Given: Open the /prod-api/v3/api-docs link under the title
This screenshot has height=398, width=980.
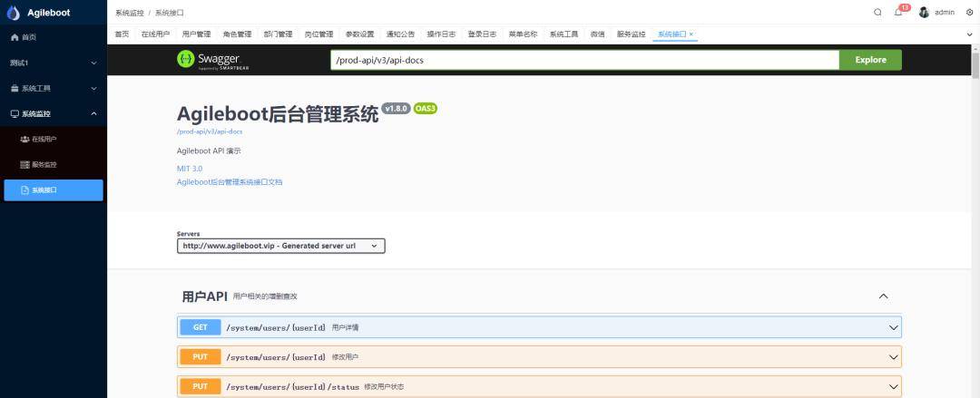Looking at the screenshot, I should (x=210, y=131).
